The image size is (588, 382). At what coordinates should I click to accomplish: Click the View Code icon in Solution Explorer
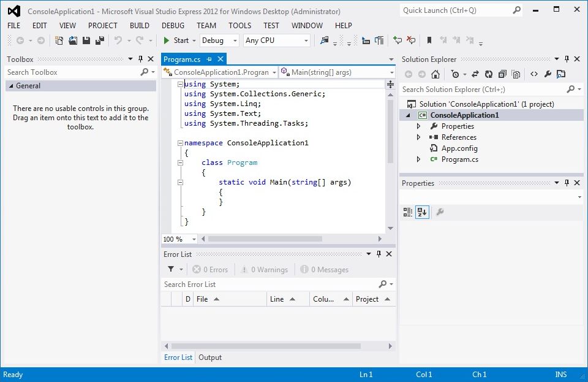(534, 74)
